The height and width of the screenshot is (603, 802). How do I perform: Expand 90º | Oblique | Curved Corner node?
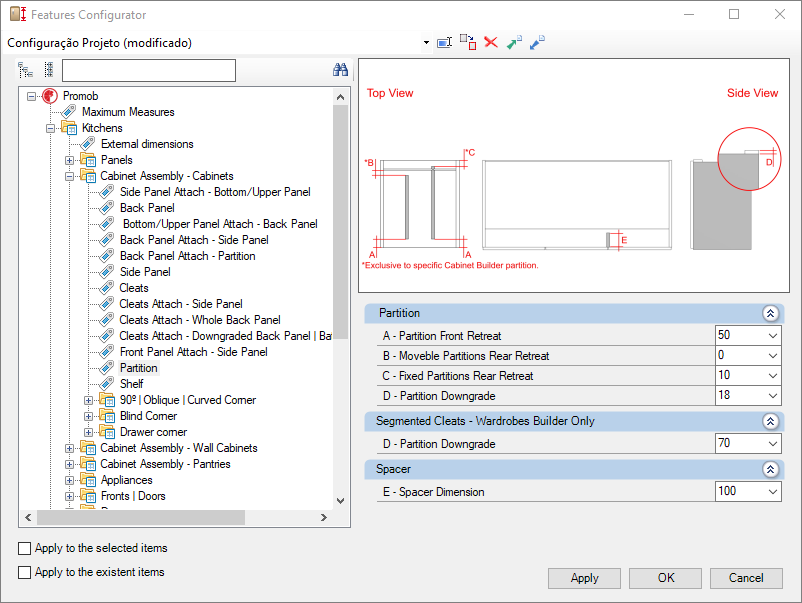(x=88, y=400)
